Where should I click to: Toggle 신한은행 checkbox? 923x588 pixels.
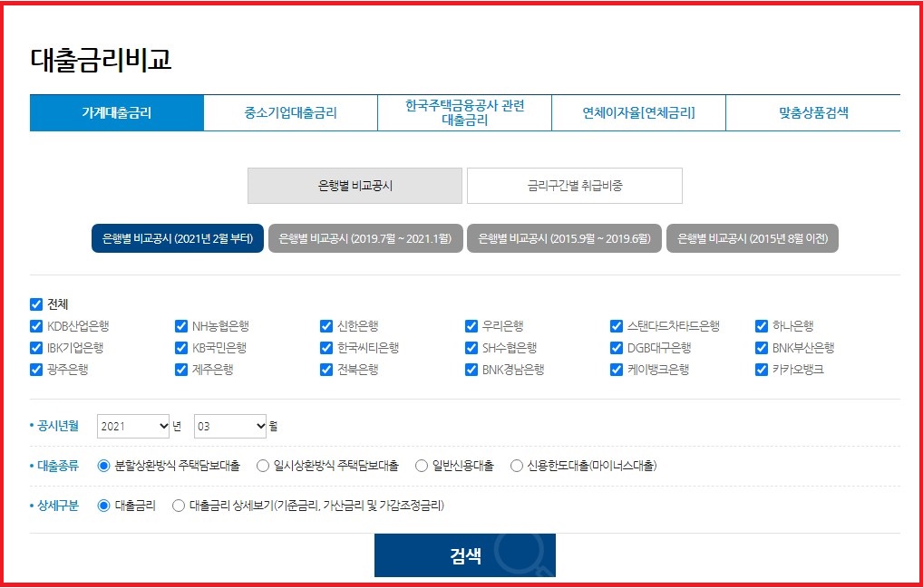click(x=326, y=326)
